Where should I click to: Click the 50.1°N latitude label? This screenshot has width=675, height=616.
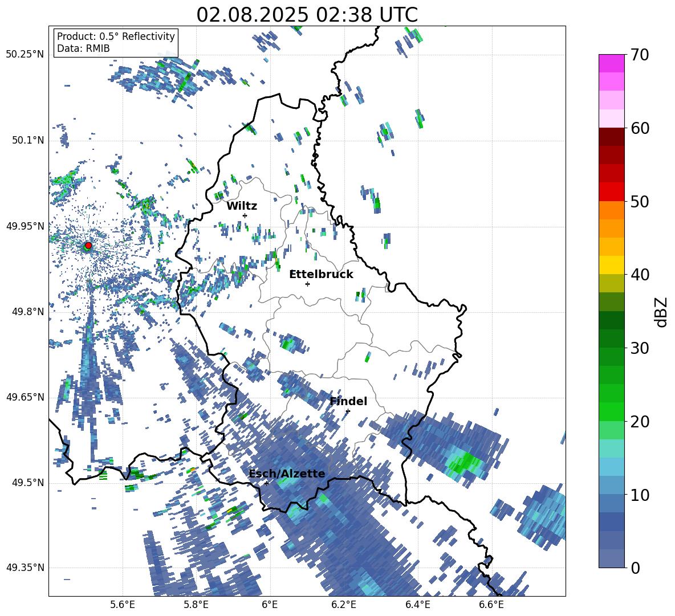click(28, 140)
